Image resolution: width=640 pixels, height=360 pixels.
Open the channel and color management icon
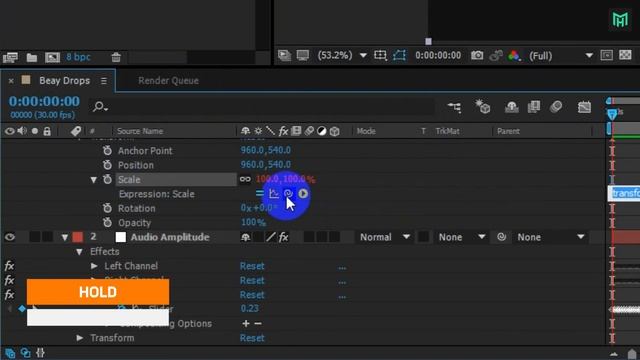[514, 56]
